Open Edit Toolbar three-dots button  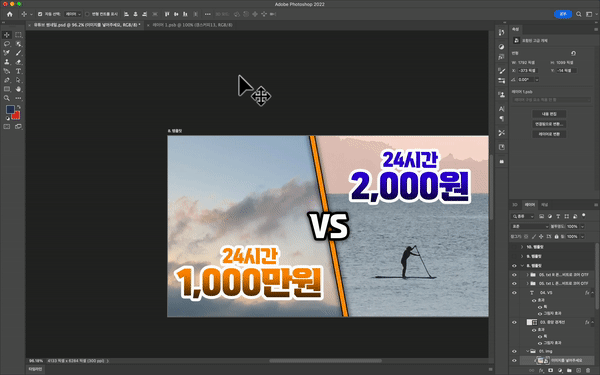[18, 98]
